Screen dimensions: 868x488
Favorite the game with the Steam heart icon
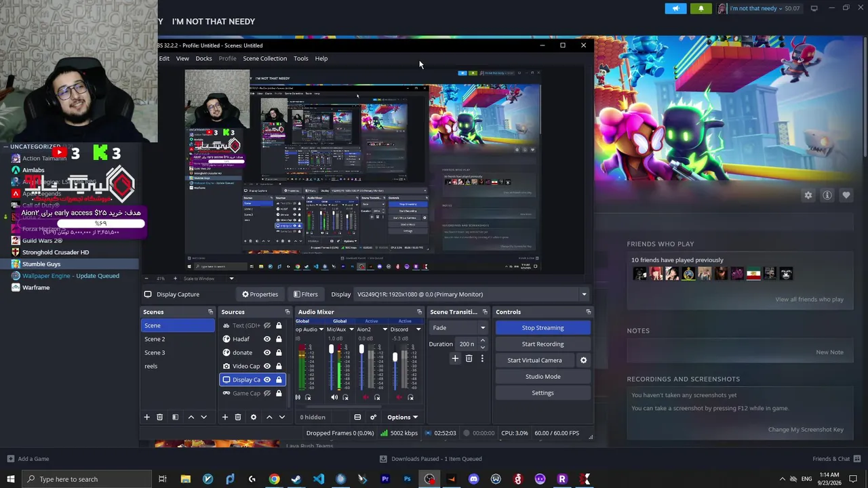point(846,195)
